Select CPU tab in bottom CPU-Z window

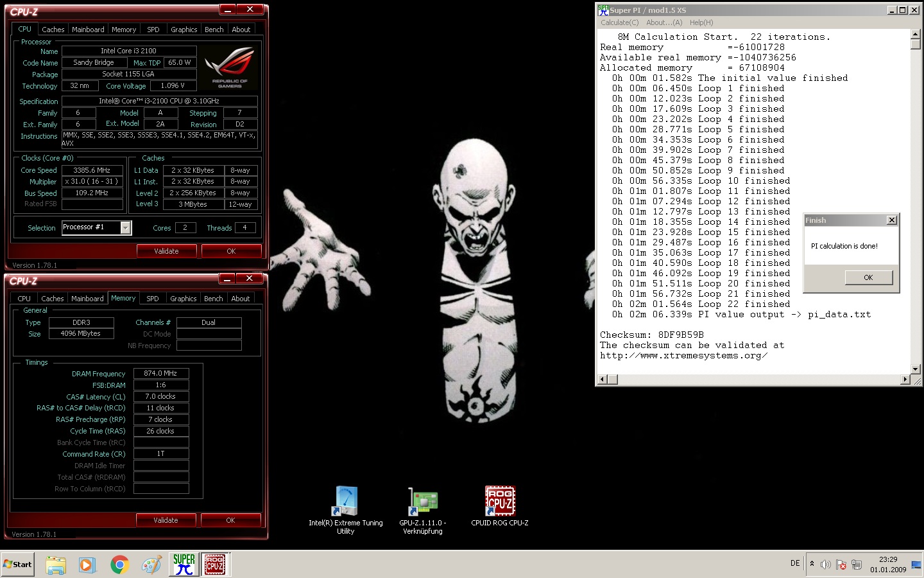(x=24, y=299)
